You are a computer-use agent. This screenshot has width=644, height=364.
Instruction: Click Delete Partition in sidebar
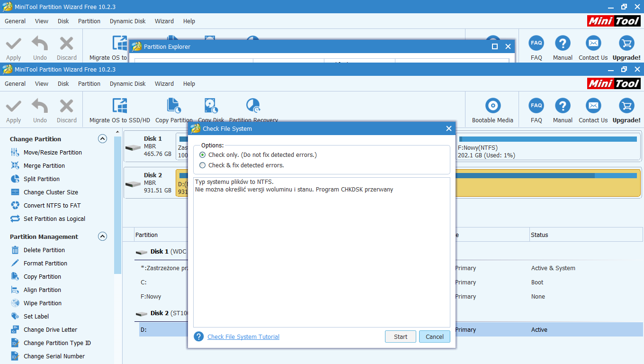point(44,250)
